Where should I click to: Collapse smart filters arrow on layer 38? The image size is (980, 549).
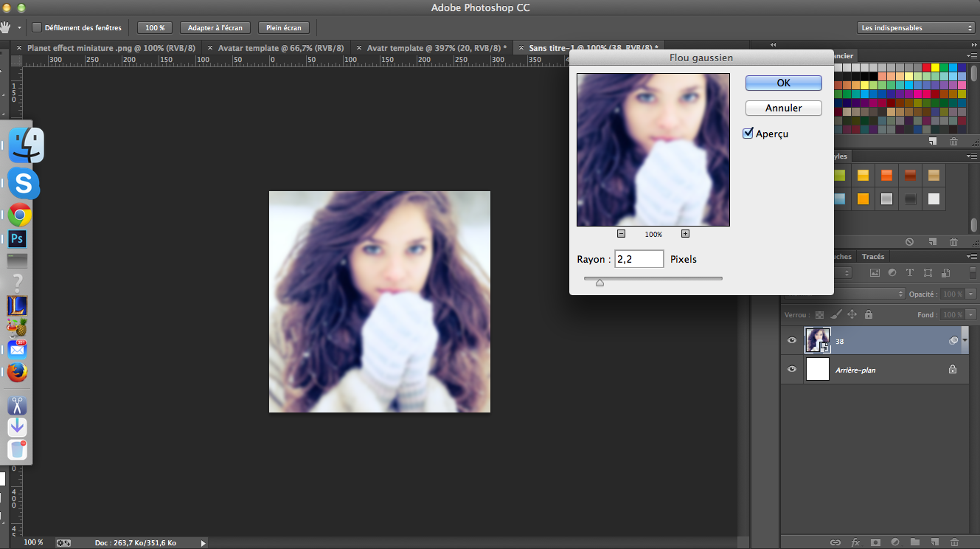pos(965,340)
